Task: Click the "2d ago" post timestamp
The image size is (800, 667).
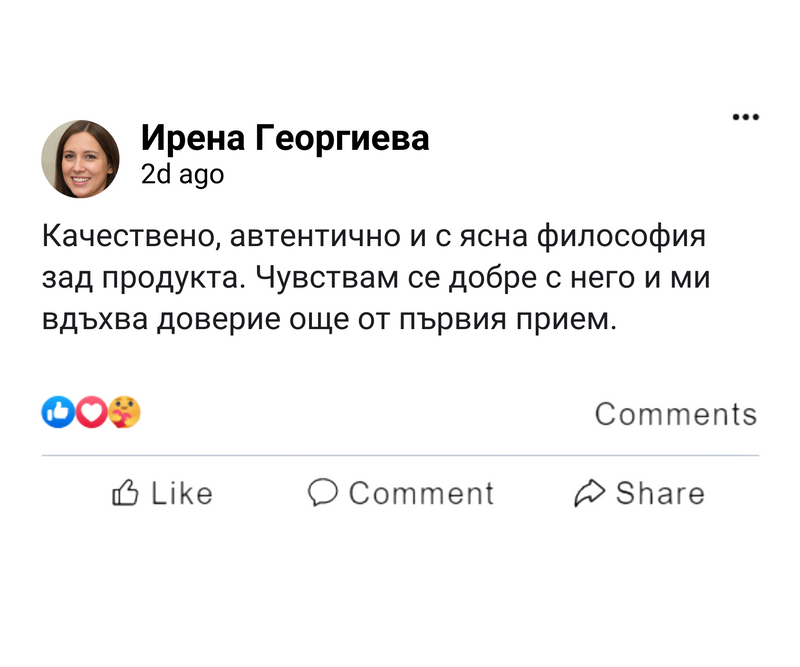Action: [x=182, y=175]
